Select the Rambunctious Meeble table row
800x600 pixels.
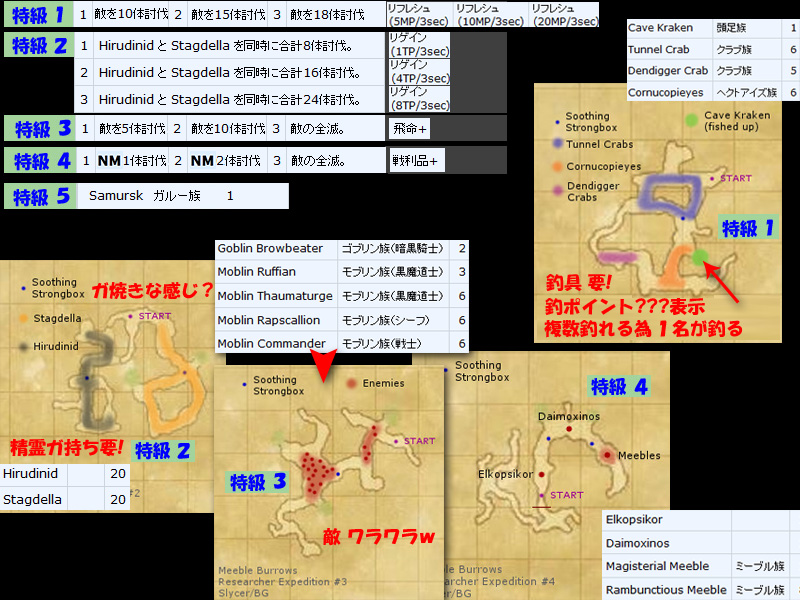pos(701,589)
